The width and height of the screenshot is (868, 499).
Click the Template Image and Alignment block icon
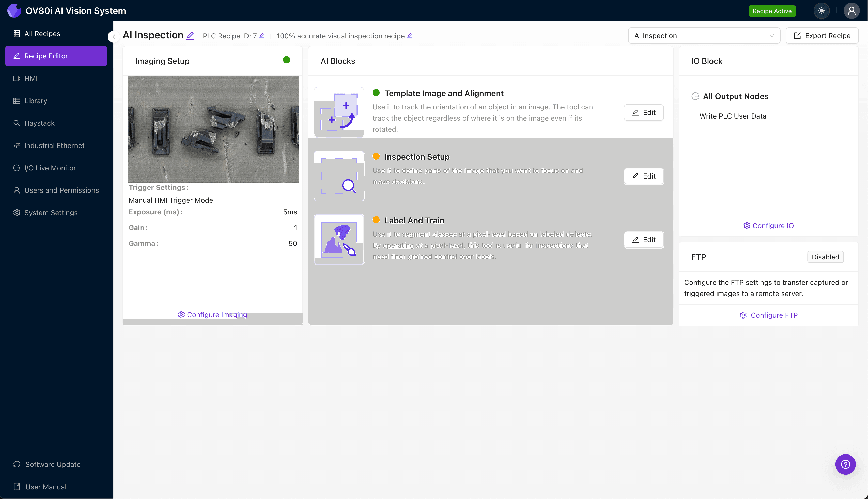tap(339, 112)
